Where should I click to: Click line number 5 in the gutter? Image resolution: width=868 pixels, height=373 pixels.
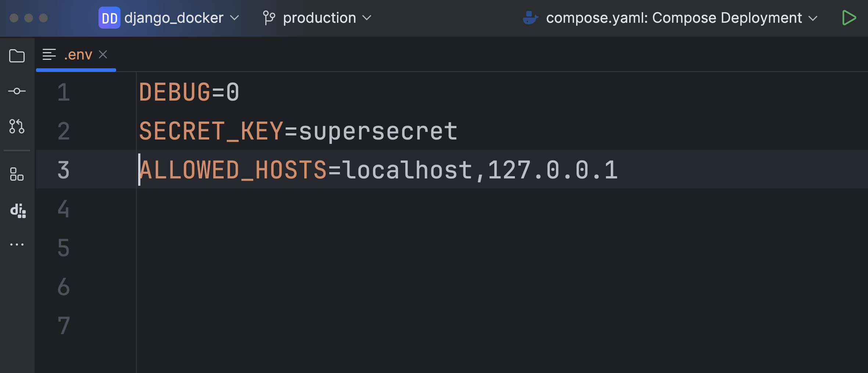(x=64, y=248)
